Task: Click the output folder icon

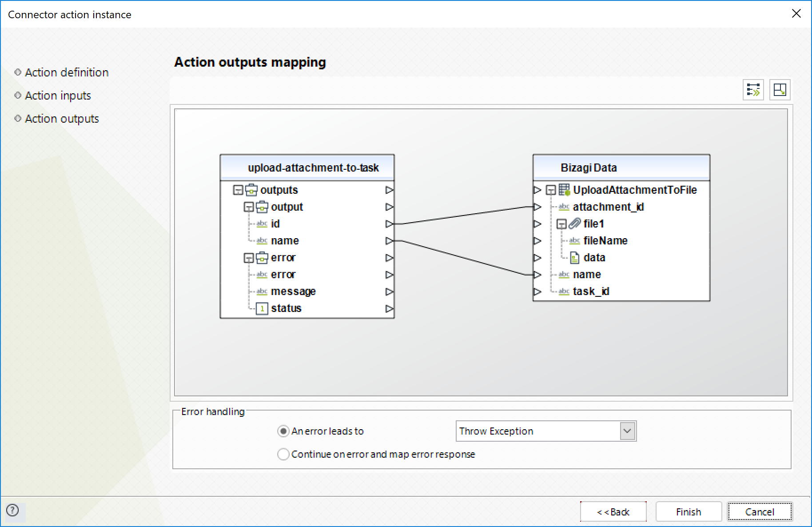Action: pyautogui.click(x=262, y=207)
